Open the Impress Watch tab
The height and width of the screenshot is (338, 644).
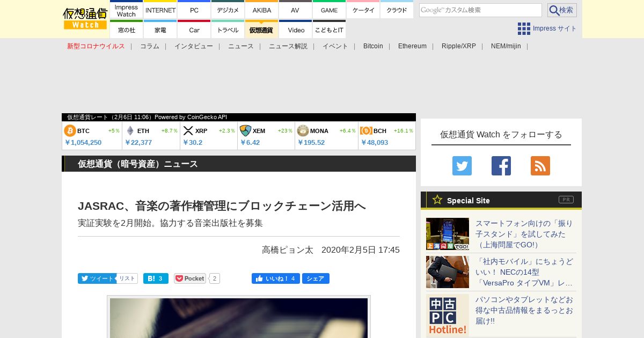tap(126, 10)
